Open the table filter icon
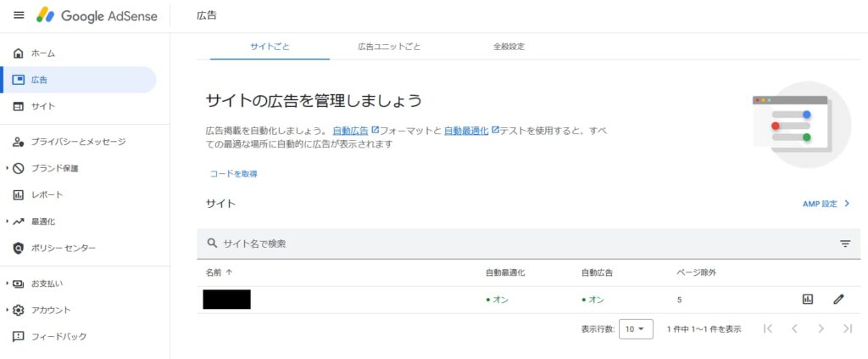The height and width of the screenshot is (359, 868). click(844, 244)
